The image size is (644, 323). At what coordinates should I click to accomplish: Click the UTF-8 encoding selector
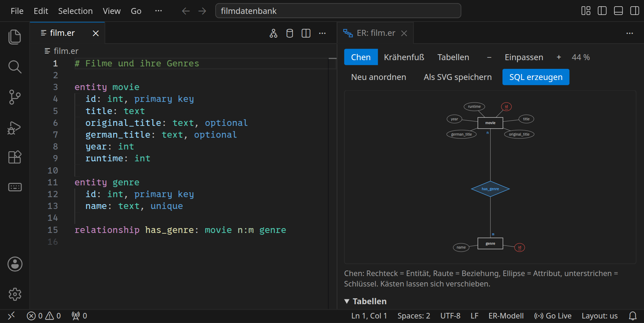pyautogui.click(x=450, y=316)
